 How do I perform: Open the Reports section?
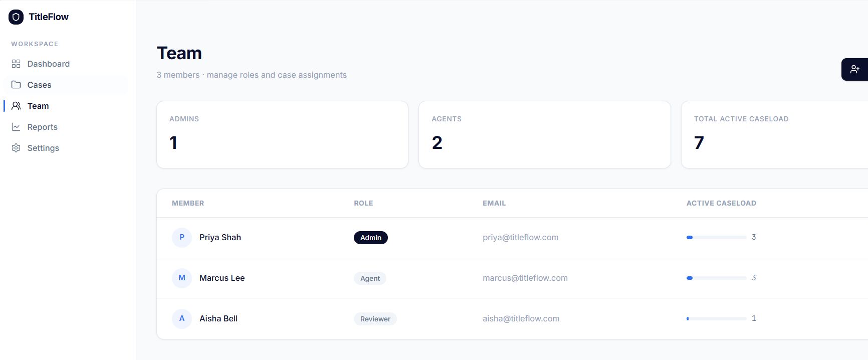tap(66, 127)
